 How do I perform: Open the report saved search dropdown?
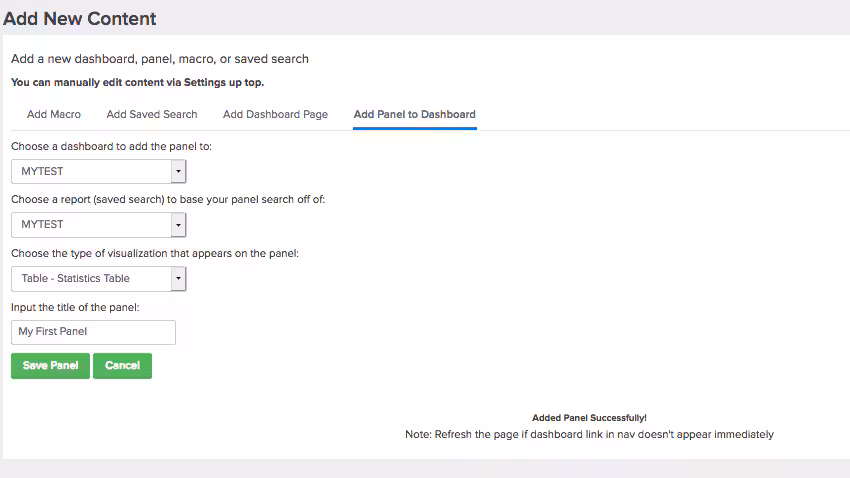tap(91, 225)
